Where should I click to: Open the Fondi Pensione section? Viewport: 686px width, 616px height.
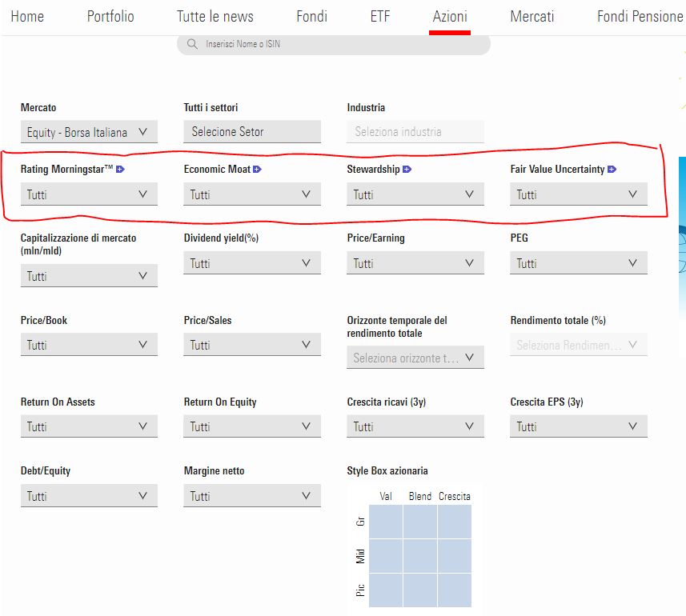click(640, 17)
